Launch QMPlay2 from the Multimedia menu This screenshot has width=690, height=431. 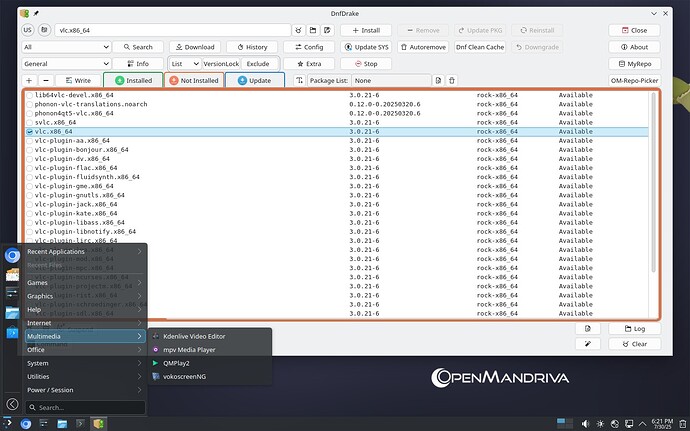pyautogui.click(x=209, y=363)
